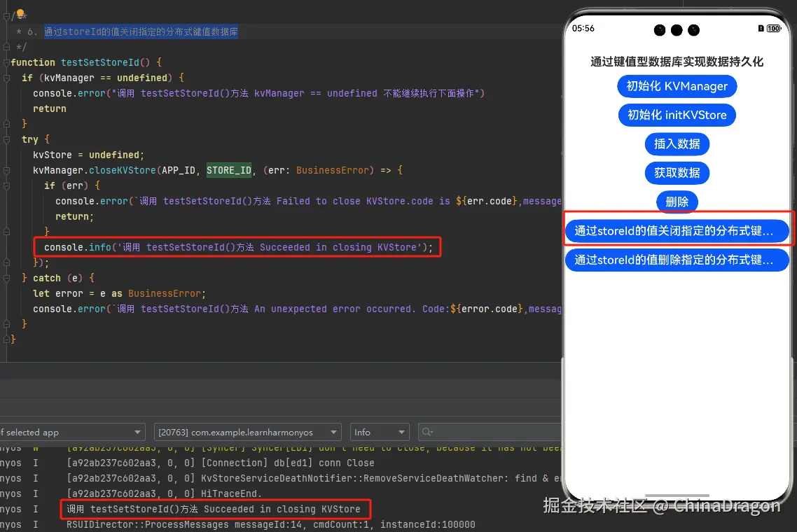The image size is (797, 532).
Task: Click the log line [Connection] db[ed1] conn Close
Action: [220, 463]
